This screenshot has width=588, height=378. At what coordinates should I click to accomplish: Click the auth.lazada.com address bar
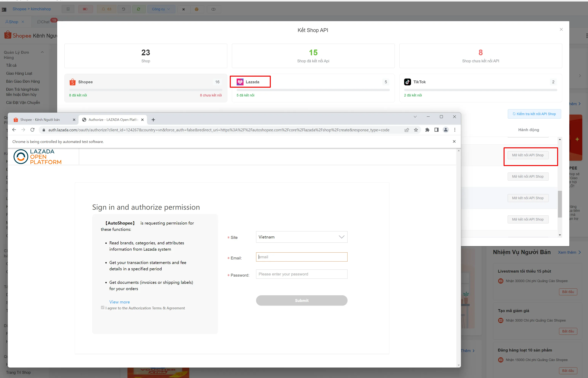click(x=219, y=130)
